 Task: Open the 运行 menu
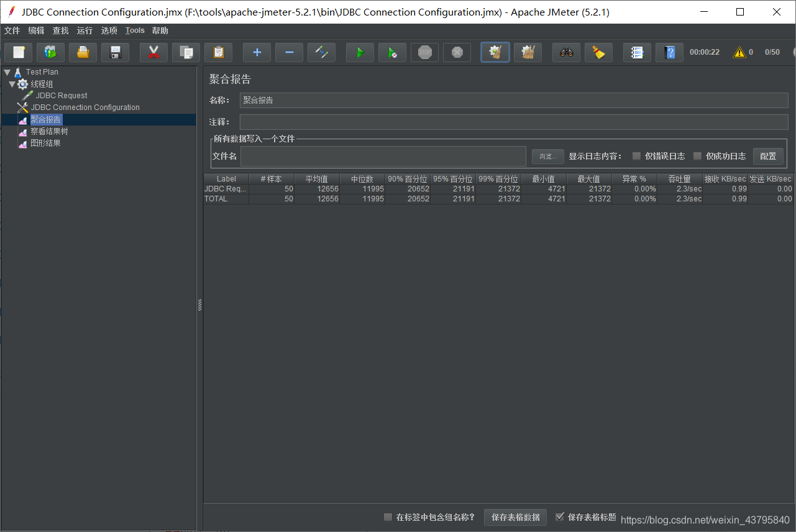click(85, 30)
